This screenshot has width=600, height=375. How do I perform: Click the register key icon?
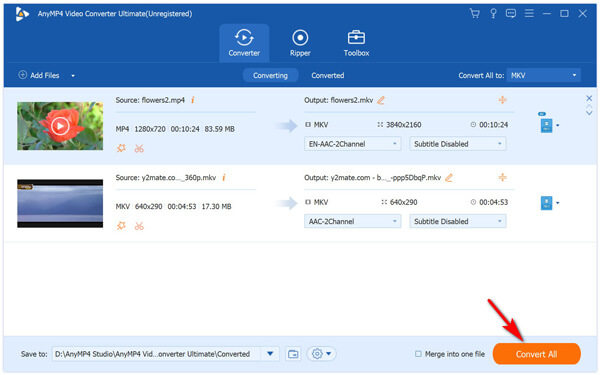[x=493, y=14]
